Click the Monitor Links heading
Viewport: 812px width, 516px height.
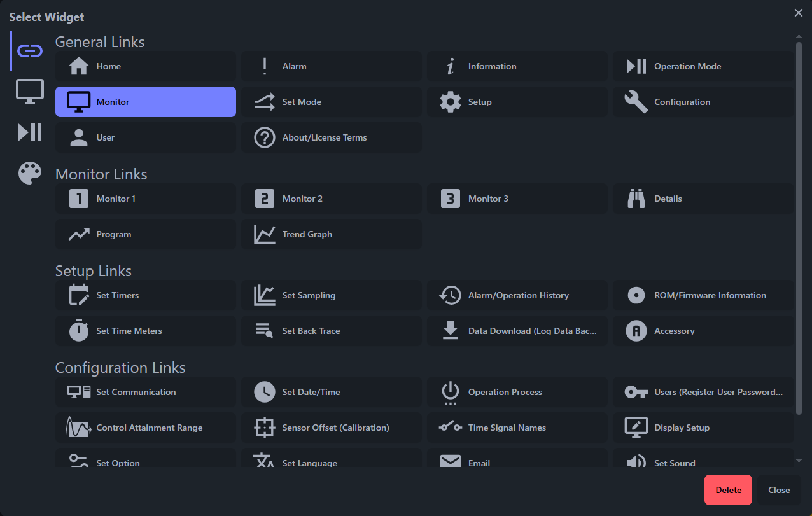[101, 174]
